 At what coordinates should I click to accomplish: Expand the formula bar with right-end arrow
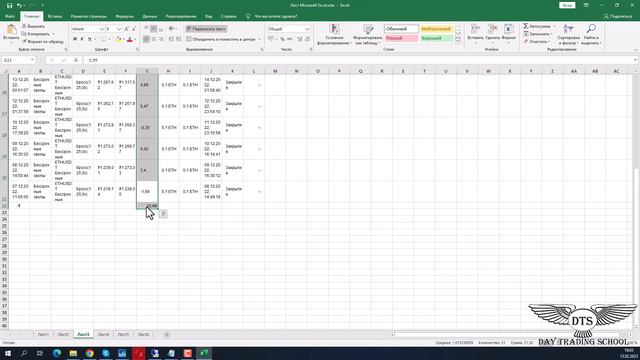point(636,60)
